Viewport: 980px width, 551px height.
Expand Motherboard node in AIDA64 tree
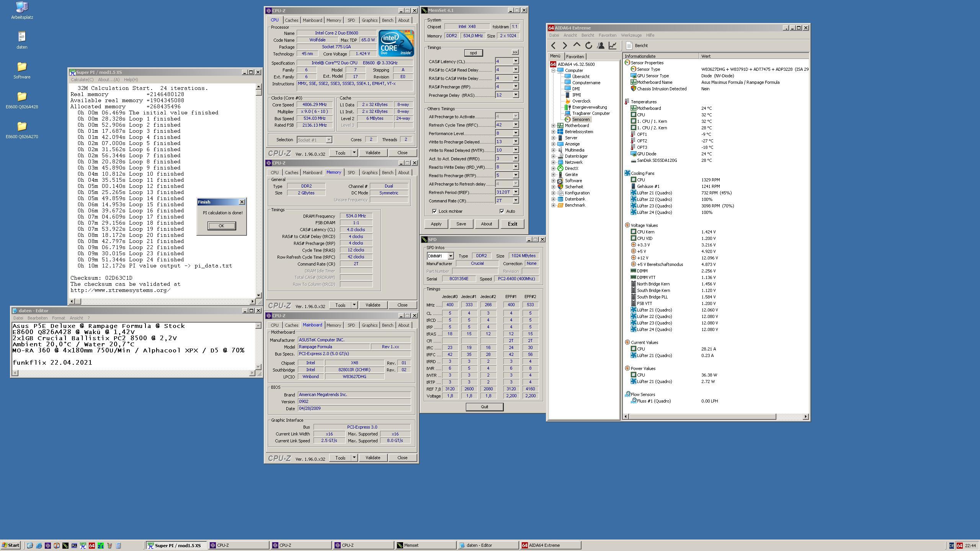553,126
